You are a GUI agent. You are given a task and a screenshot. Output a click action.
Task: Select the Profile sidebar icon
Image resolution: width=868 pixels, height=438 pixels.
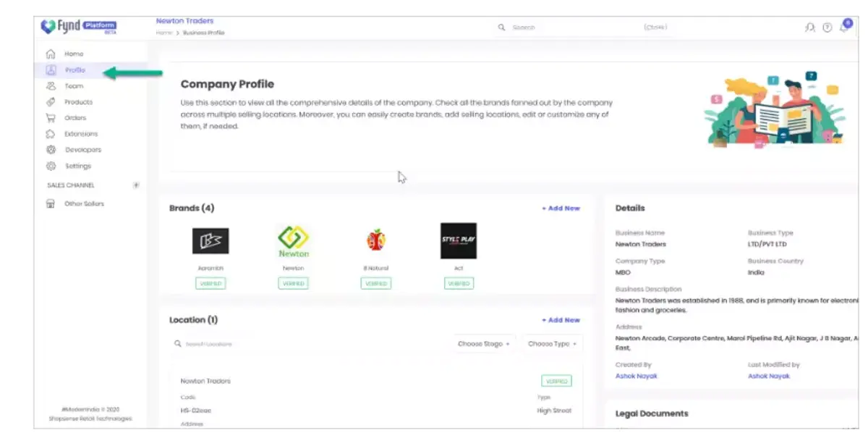click(51, 70)
